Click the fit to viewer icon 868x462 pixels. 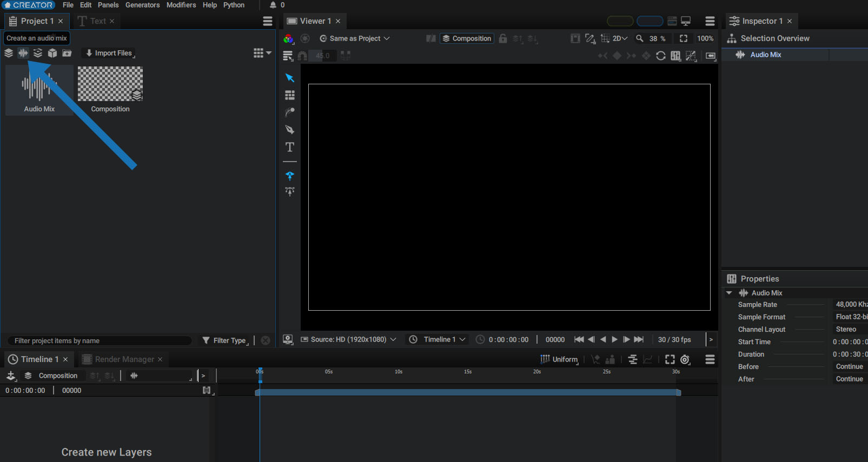pos(684,38)
